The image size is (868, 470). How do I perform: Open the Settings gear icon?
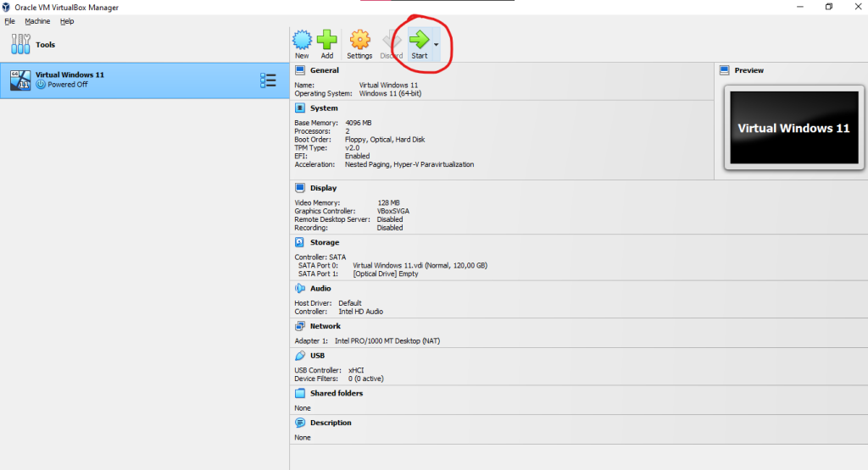359,40
